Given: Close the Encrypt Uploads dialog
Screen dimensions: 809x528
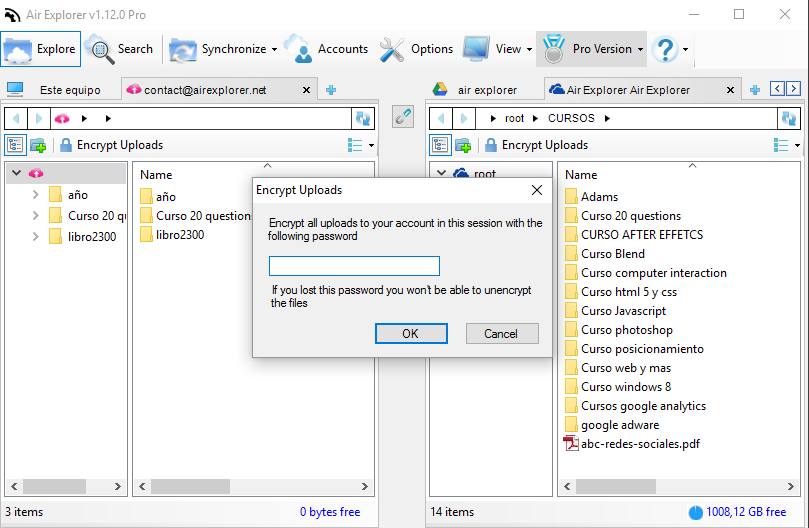Looking at the screenshot, I should pos(537,190).
